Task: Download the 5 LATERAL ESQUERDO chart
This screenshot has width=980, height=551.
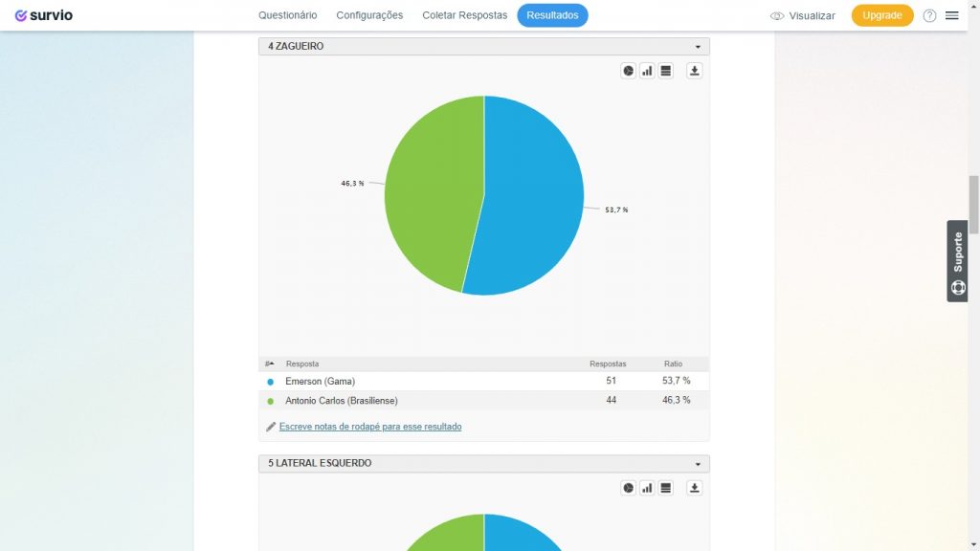Action: tap(695, 489)
